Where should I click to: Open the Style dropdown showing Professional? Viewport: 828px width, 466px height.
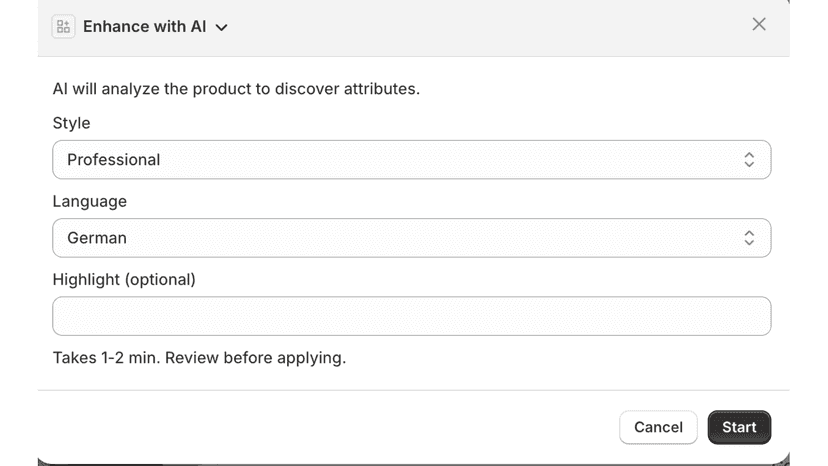(x=412, y=160)
